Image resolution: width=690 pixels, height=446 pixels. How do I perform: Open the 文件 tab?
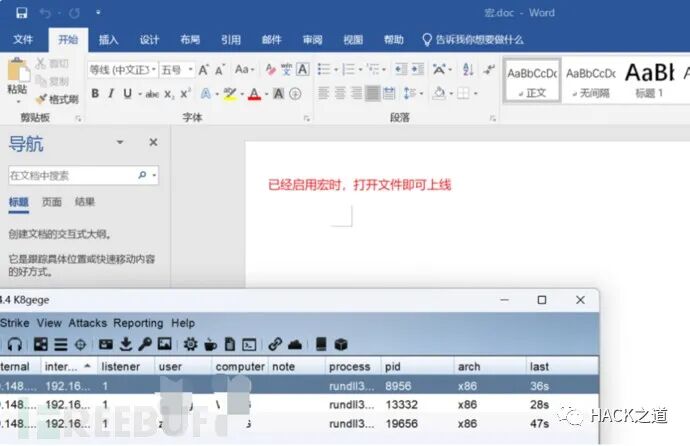pos(23,40)
